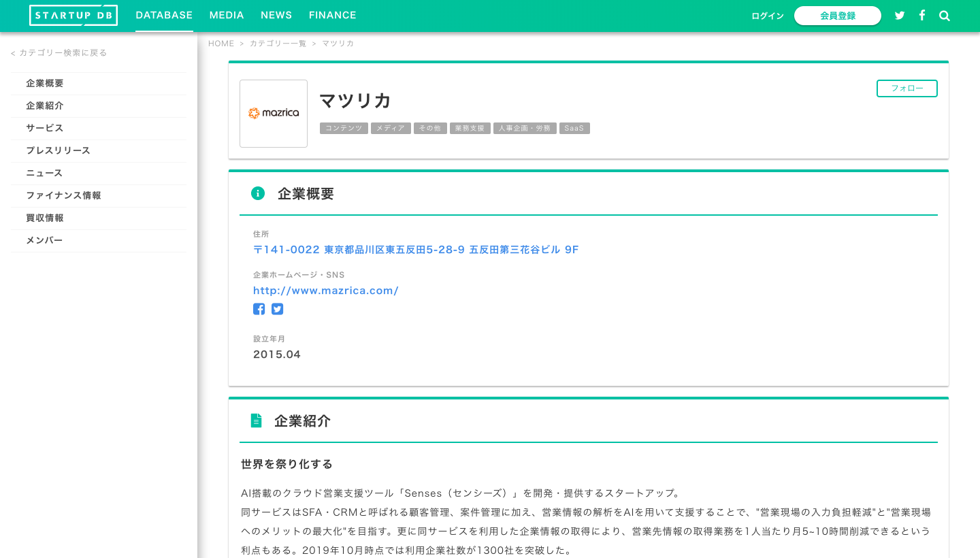980x558 pixels.
Task: Switch to the MEDIA tab
Action: click(x=227, y=15)
